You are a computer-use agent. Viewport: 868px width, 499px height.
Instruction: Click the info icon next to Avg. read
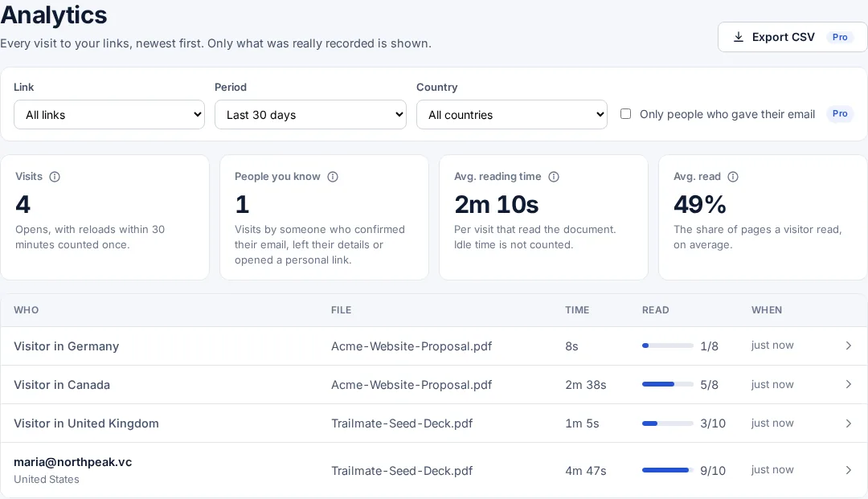tap(733, 177)
